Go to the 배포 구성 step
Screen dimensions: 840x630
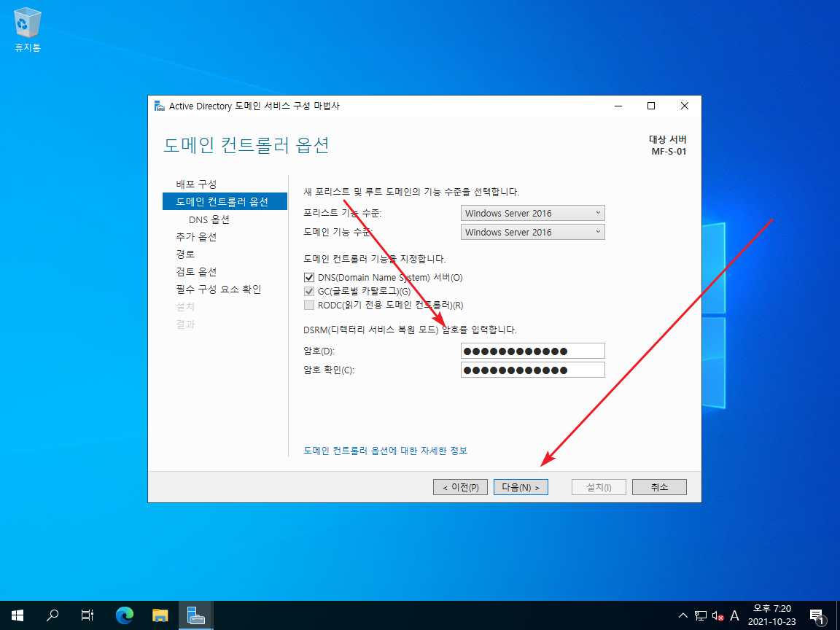coord(197,184)
